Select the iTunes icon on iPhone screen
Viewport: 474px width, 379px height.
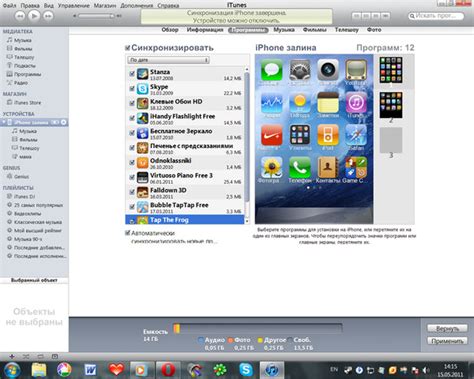[x=356, y=103]
